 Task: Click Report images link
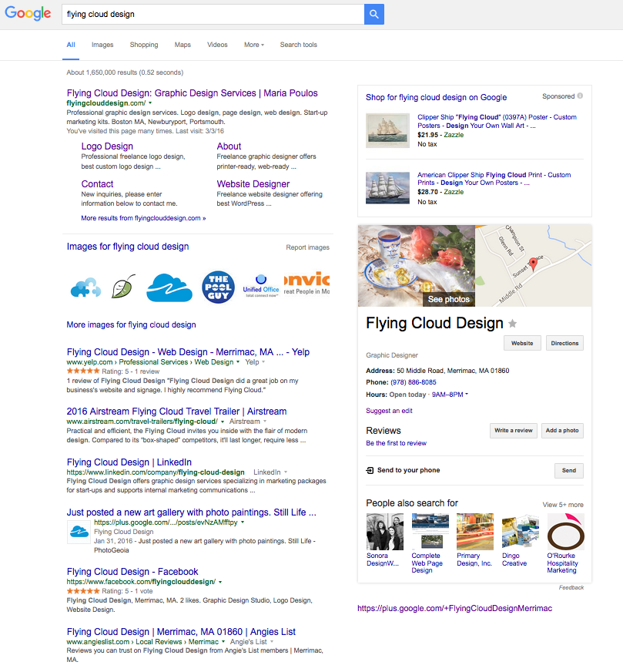(307, 247)
